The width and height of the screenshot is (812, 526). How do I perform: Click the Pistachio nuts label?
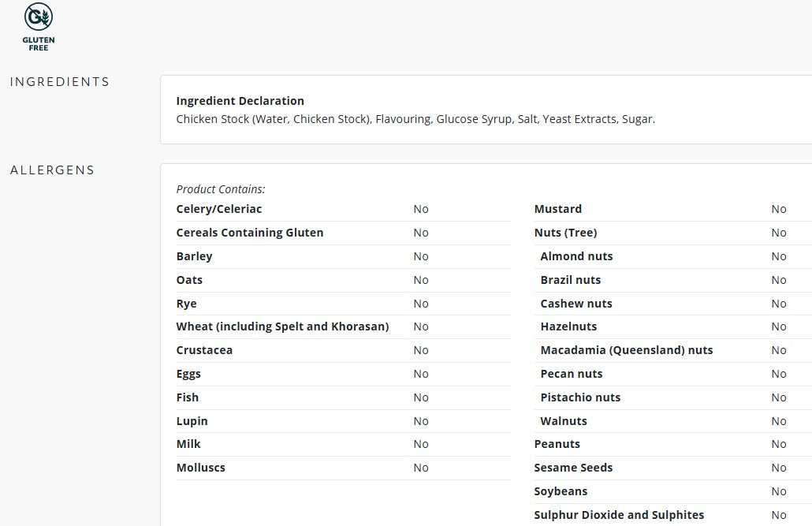click(x=580, y=397)
